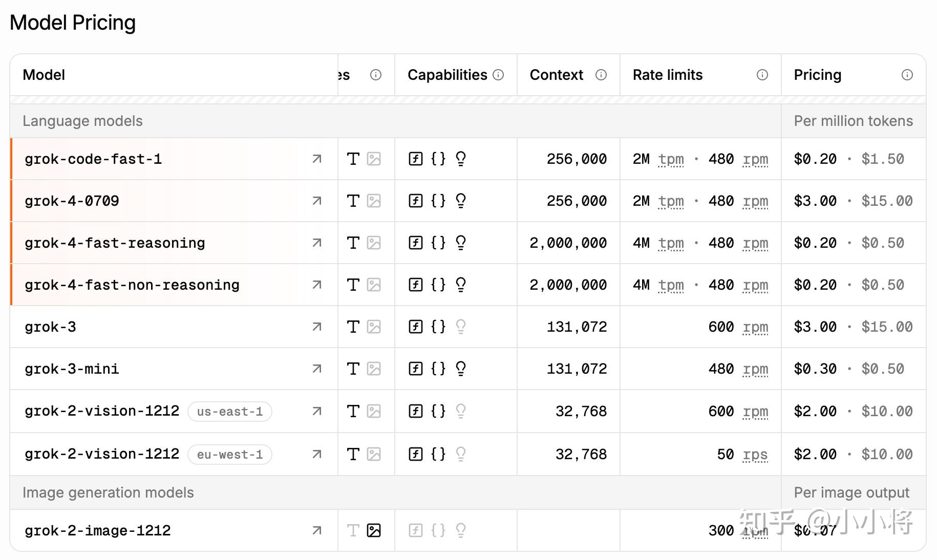Click info icon beside Capabilities header
937x560 pixels.
498,75
